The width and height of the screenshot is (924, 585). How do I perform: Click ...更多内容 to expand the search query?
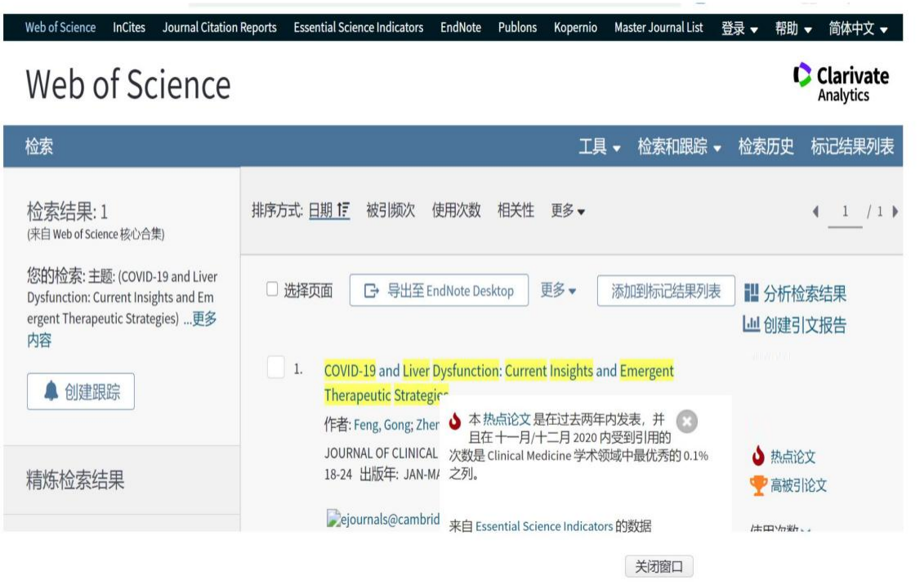point(122,328)
